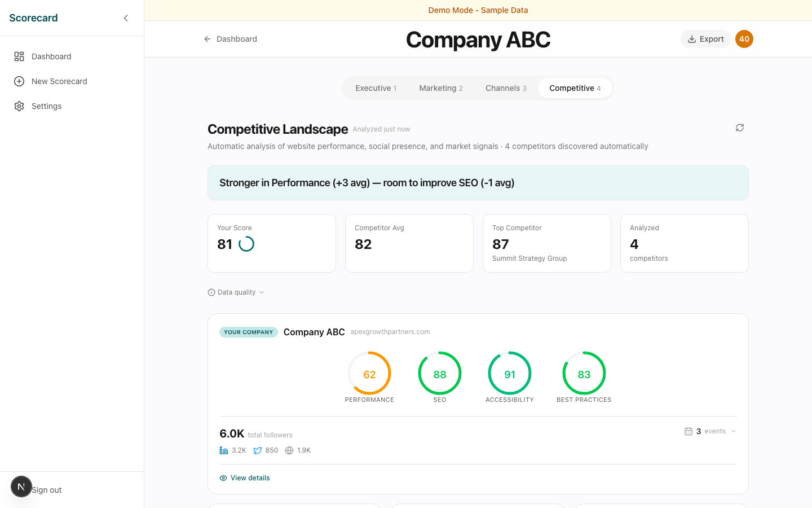Click the Export download icon
The image size is (812, 508).
pyautogui.click(x=691, y=39)
